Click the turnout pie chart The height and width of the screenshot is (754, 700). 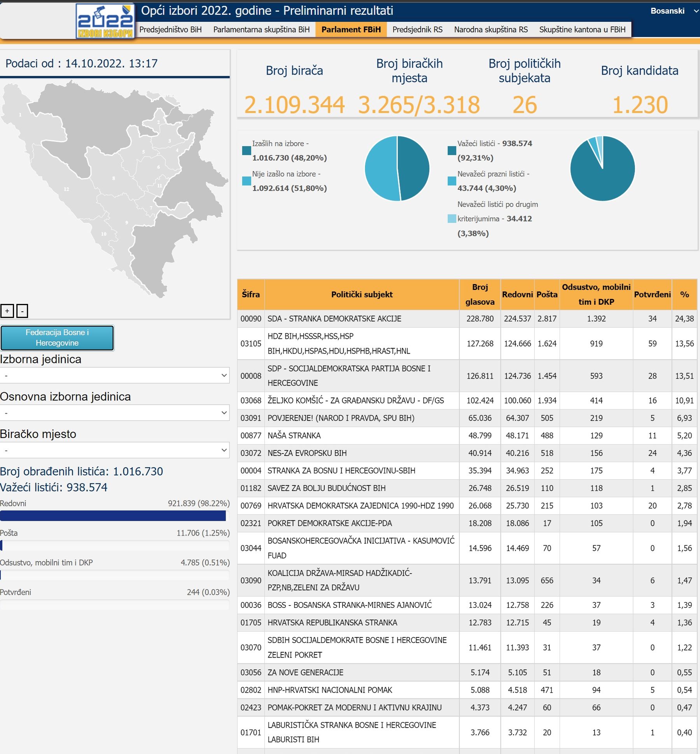click(397, 168)
